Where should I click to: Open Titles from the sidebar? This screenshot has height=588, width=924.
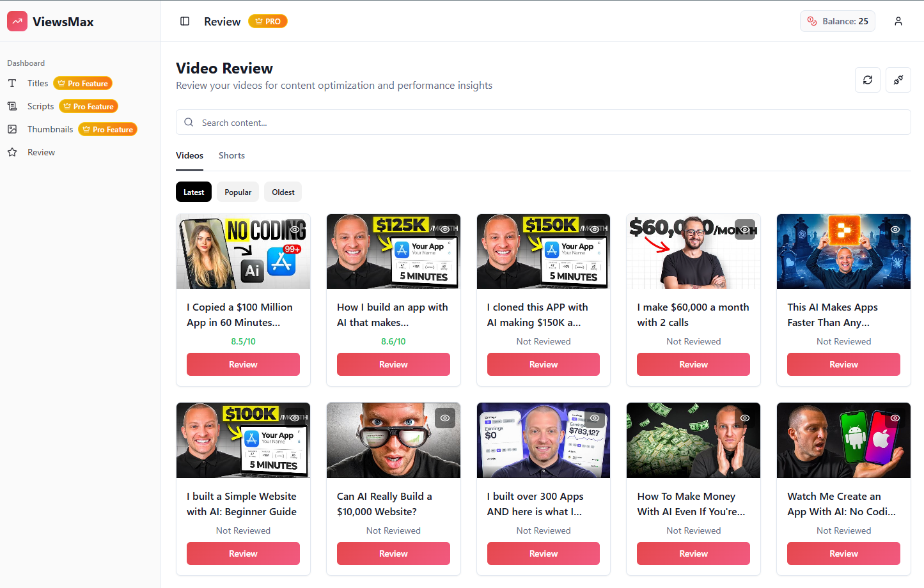pyautogui.click(x=38, y=83)
